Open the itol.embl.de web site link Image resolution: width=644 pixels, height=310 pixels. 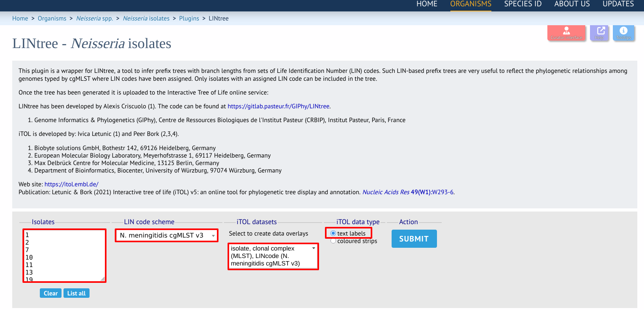tap(71, 184)
